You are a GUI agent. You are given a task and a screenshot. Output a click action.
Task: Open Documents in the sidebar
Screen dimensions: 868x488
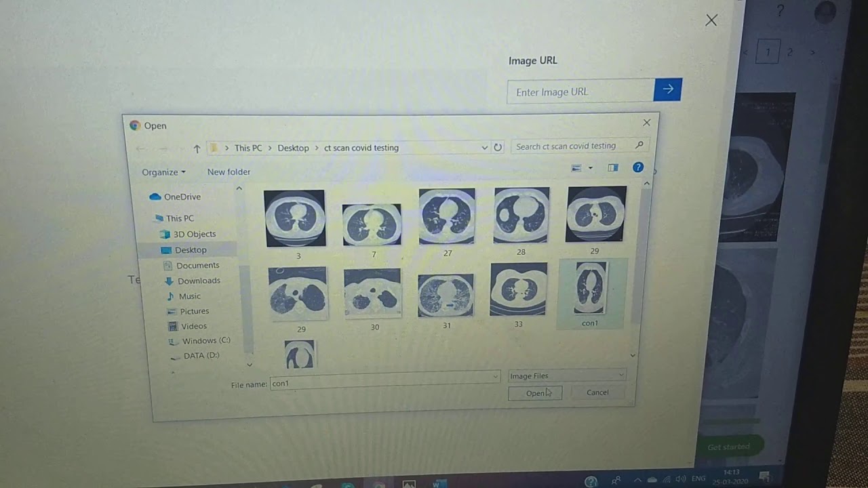[x=192, y=266]
